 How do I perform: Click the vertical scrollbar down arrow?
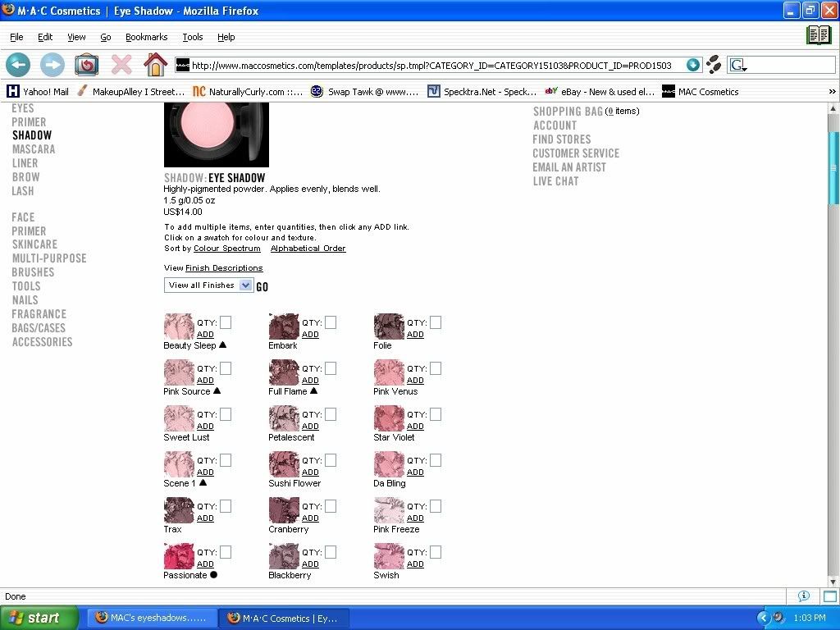(833, 582)
